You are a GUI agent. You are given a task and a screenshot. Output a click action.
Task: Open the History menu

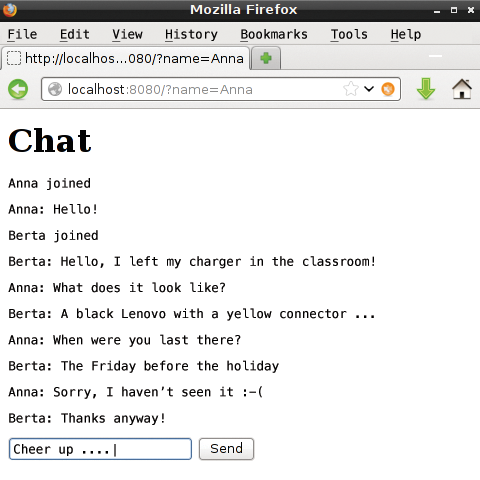tap(191, 34)
